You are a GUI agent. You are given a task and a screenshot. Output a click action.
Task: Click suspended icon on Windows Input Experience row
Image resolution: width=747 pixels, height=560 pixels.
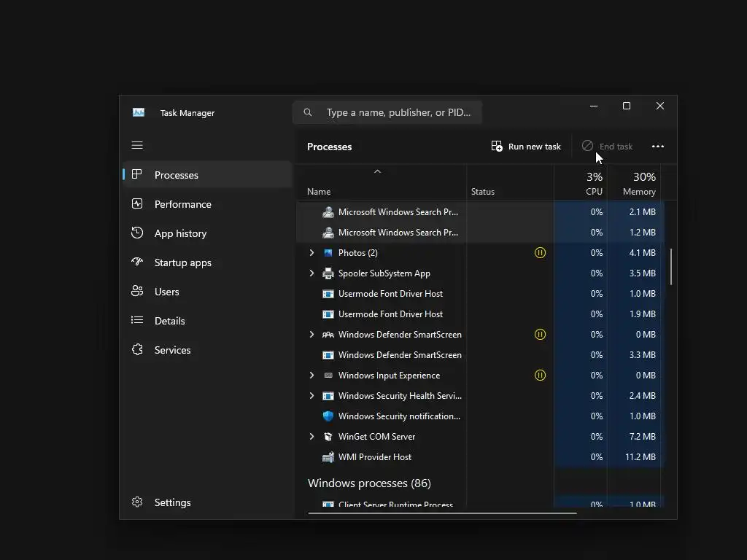(540, 376)
